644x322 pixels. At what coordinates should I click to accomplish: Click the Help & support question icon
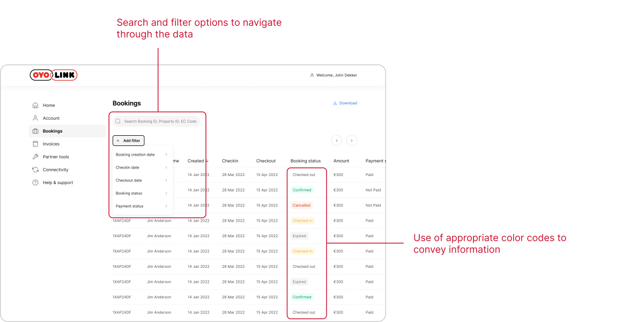click(x=35, y=182)
